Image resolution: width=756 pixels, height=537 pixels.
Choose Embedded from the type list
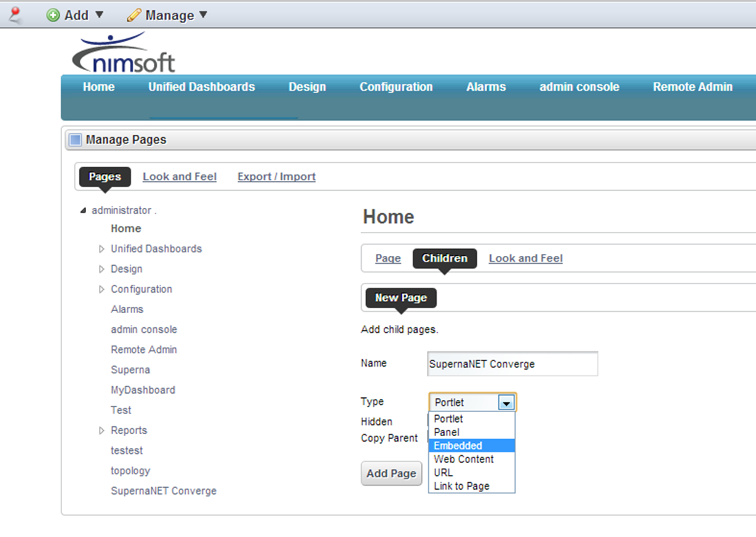point(472,446)
